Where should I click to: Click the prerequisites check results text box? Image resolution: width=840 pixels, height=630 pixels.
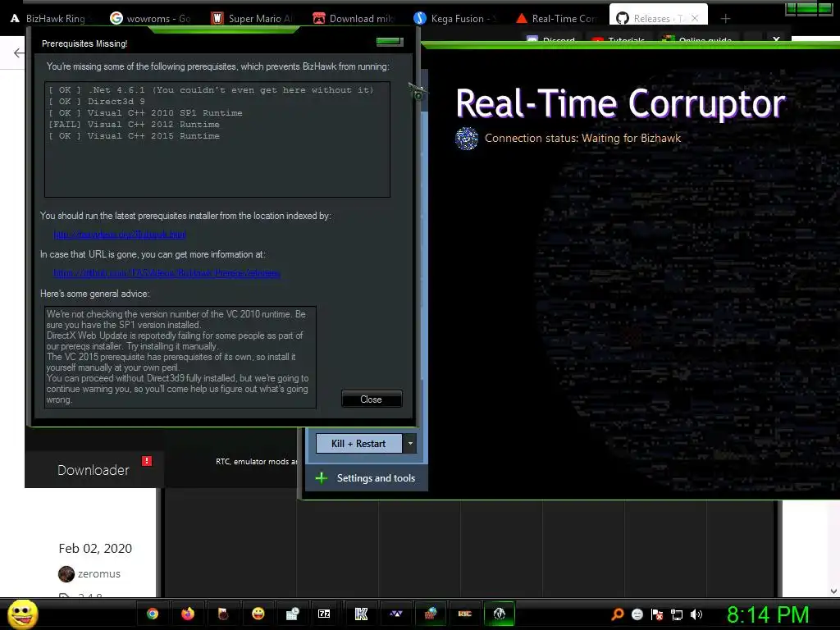tap(217, 139)
